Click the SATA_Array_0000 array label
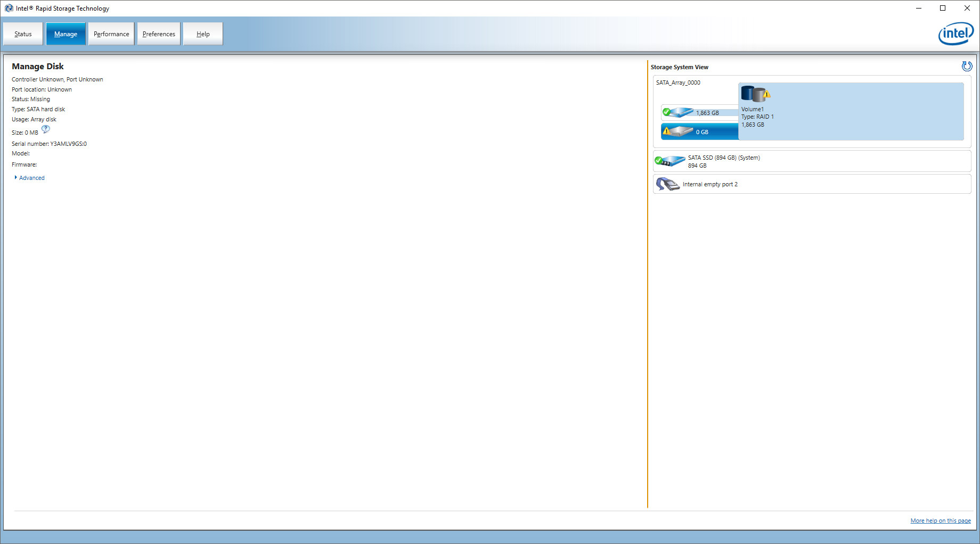This screenshot has width=980, height=544. [x=678, y=83]
